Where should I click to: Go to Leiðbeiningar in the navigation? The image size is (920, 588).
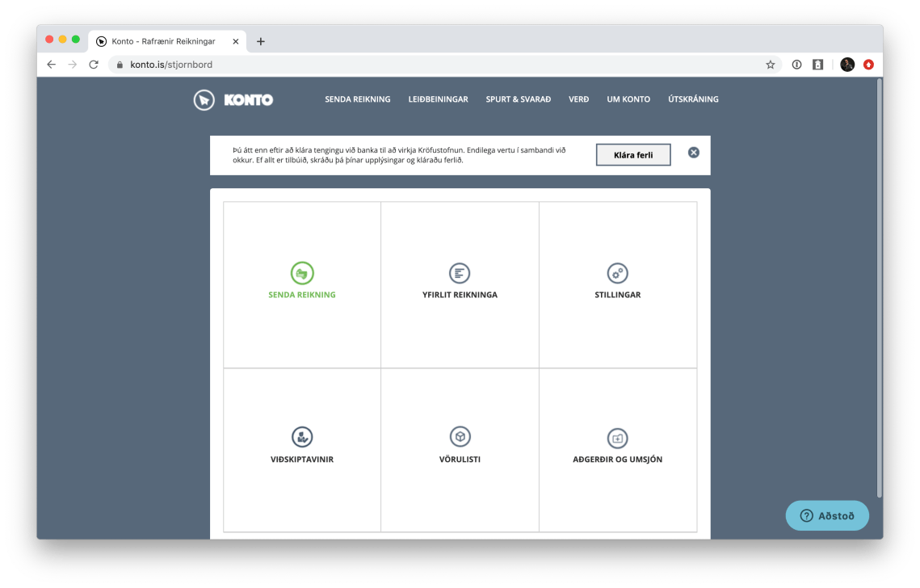click(x=438, y=99)
